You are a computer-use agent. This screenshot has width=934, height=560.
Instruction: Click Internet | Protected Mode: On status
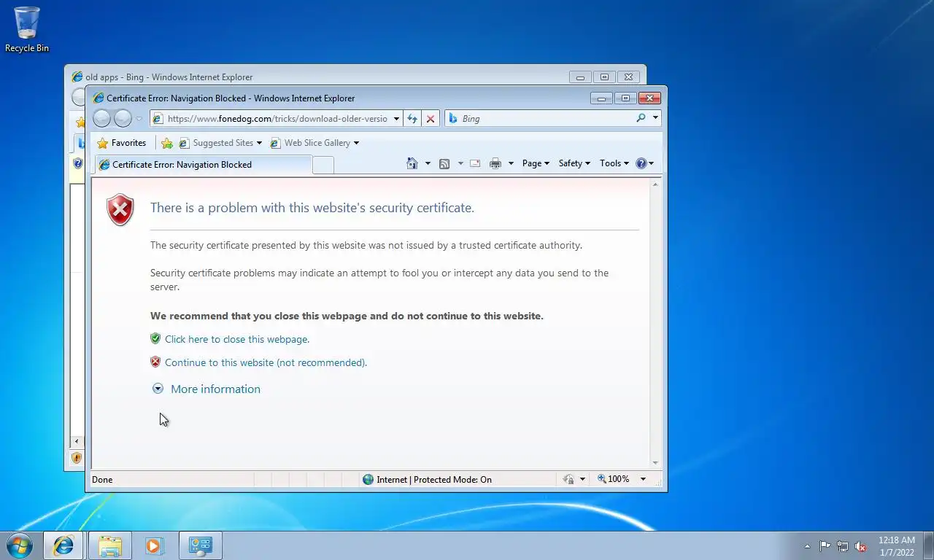point(434,479)
